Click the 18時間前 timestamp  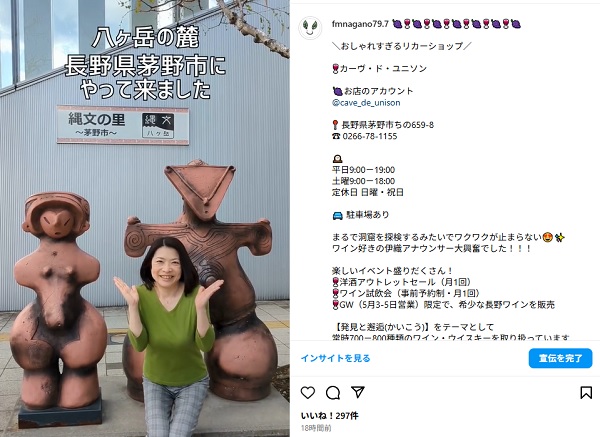pyautogui.click(x=316, y=428)
